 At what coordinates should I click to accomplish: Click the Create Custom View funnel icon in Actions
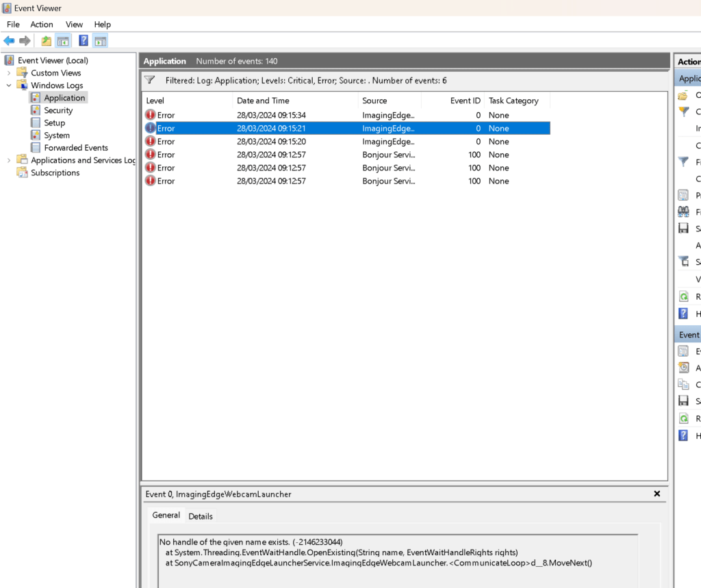684,112
